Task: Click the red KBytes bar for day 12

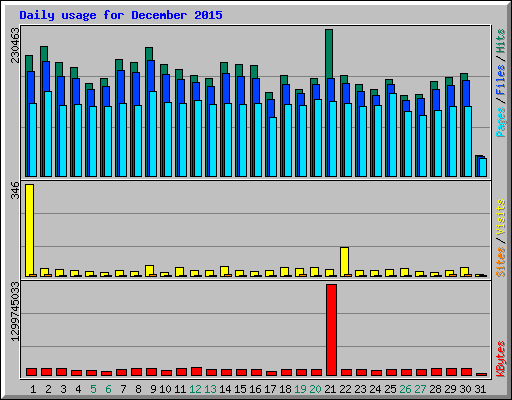Action: (196, 372)
